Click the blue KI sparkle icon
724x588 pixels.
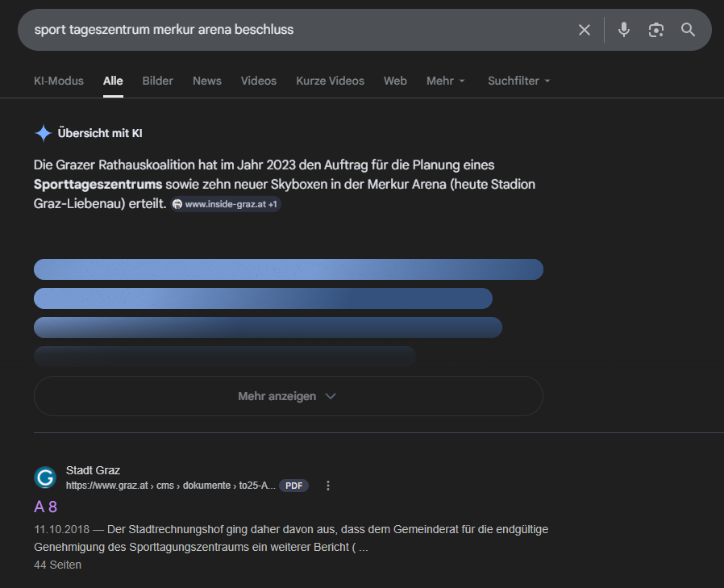43,133
